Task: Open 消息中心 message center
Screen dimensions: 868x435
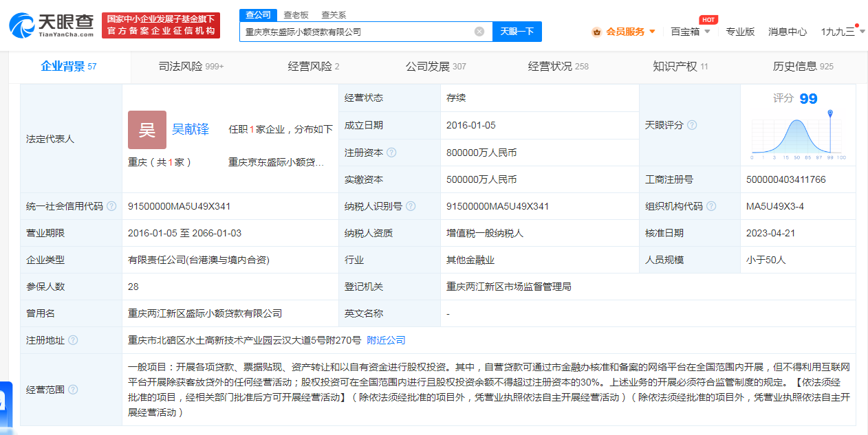Action: [x=788, y=32]
